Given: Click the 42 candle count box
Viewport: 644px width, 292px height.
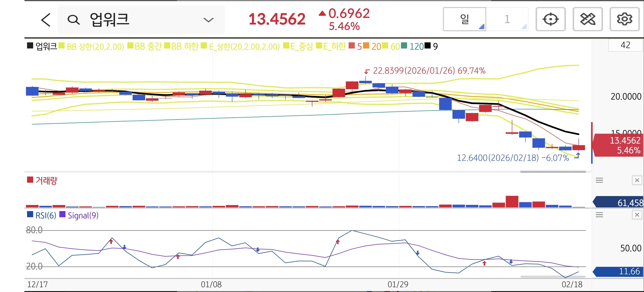Looking at the screenshot, I should point(625,45).
